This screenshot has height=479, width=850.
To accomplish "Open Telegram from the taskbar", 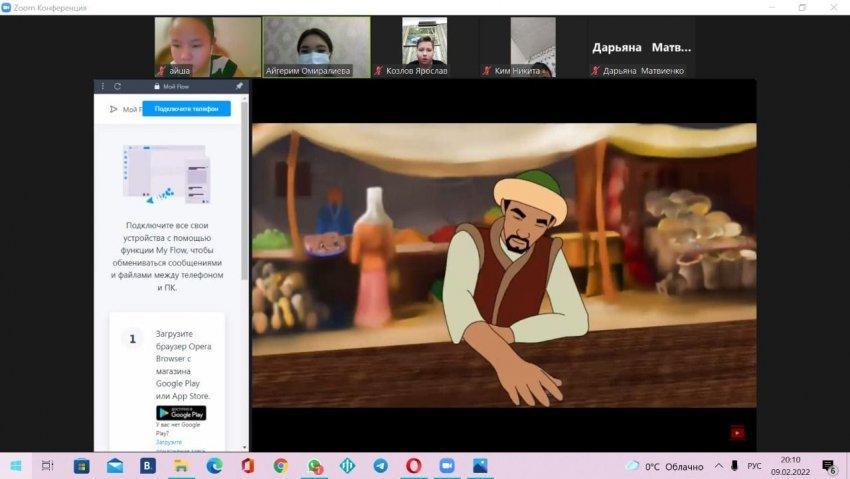I will click(x=381, y=466).
